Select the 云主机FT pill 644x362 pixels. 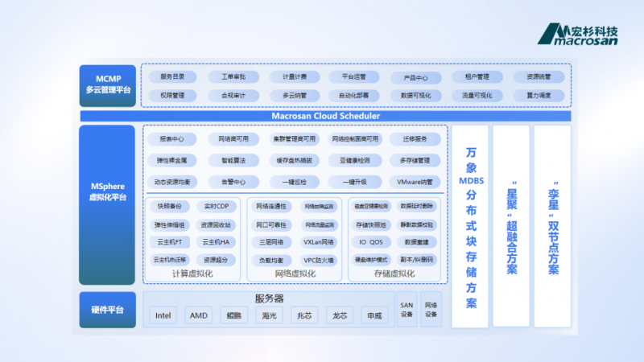[170, 242]
